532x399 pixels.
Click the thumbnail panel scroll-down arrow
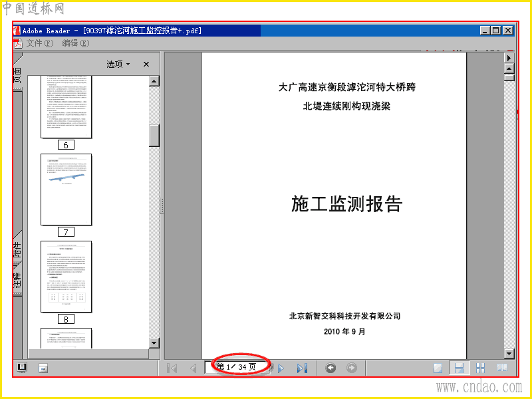(x=154, y=343)
